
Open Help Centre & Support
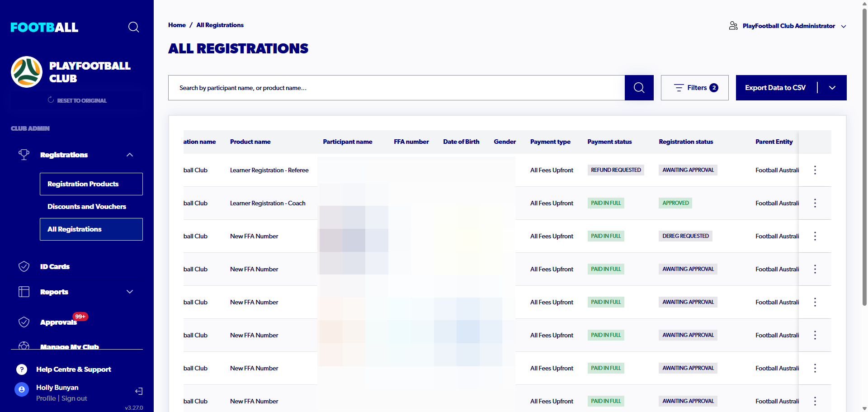click(x=74, y=369)
